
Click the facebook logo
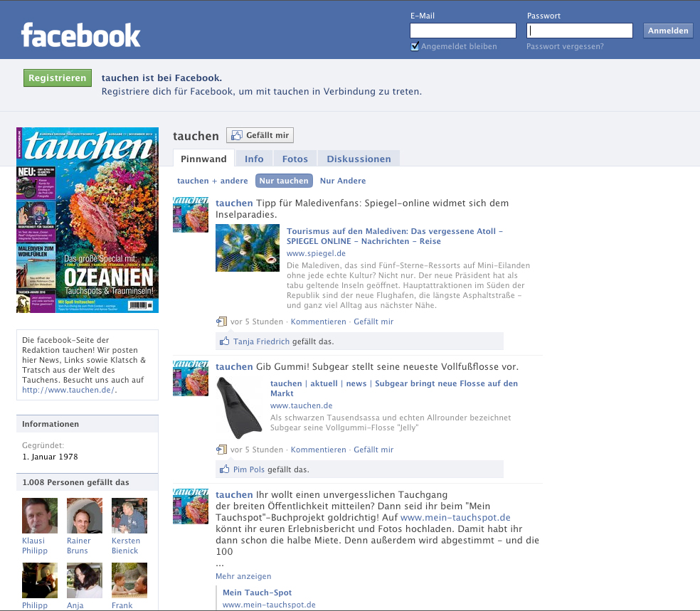click(81, 36)
